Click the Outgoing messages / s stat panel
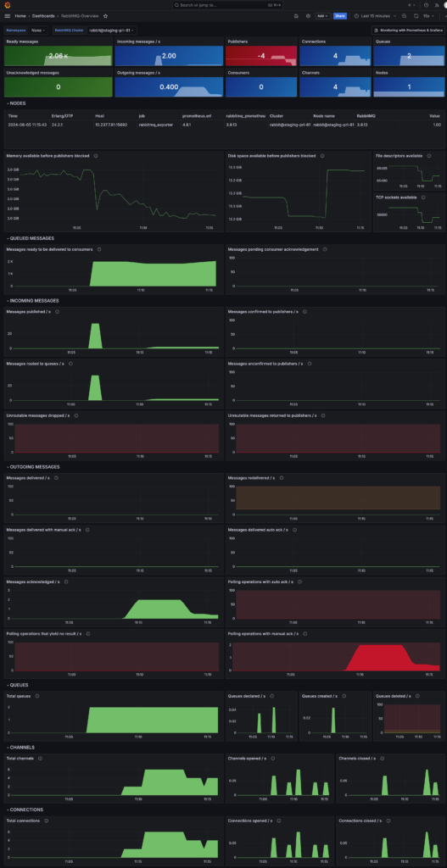This screenshot has height=868, width=447. coord(169,84)
